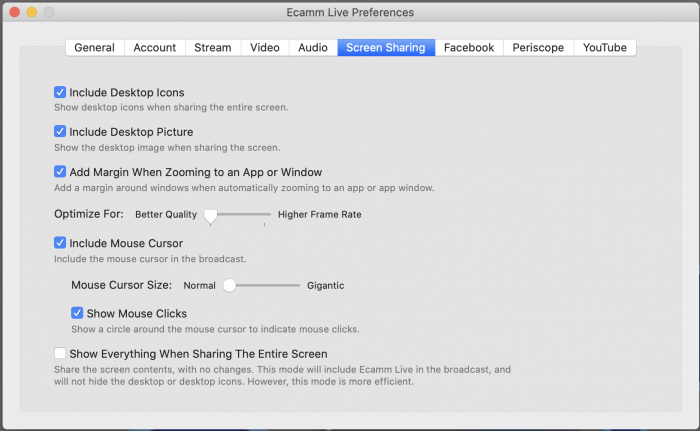
Task: Switch to the General tab
Action: click(x=95, y=47)
